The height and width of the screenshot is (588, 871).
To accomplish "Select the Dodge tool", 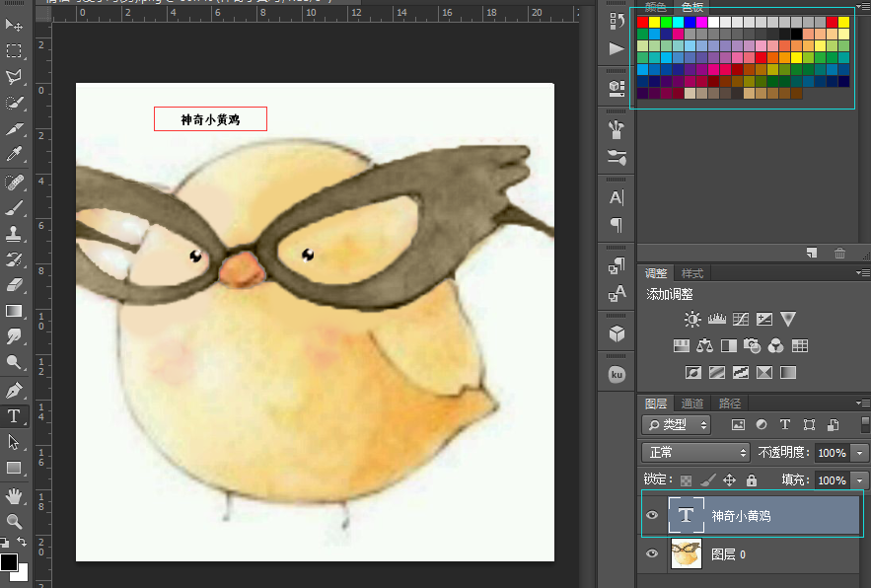I will [14, 362].
